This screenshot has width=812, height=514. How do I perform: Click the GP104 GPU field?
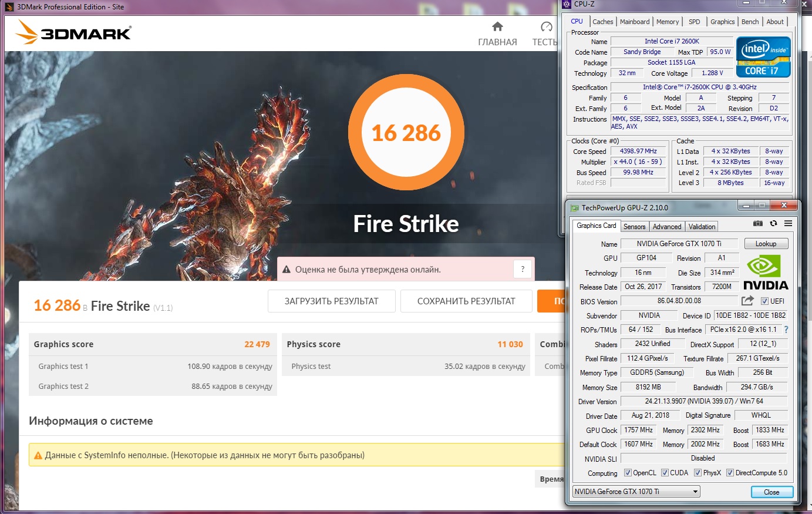point(646,258)
